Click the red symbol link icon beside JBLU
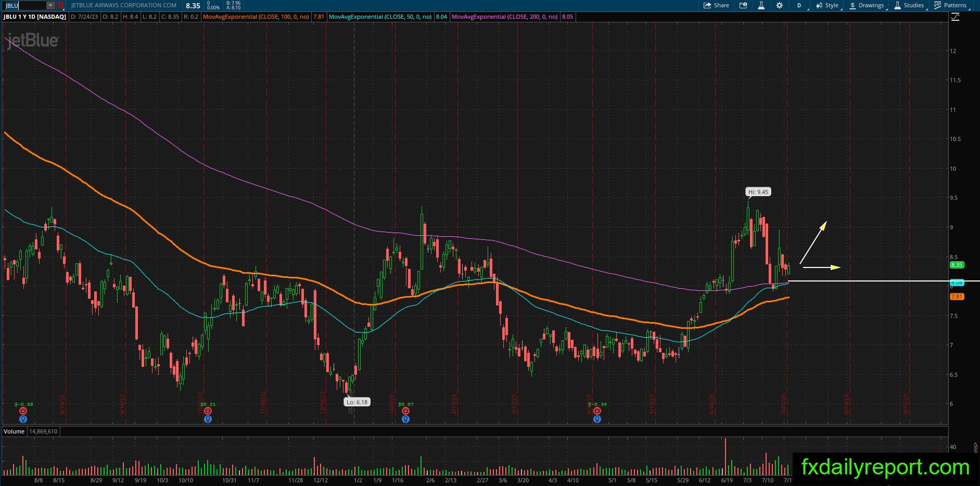Image resolution: width=980 pixels, height=486 pixels. 60,5
